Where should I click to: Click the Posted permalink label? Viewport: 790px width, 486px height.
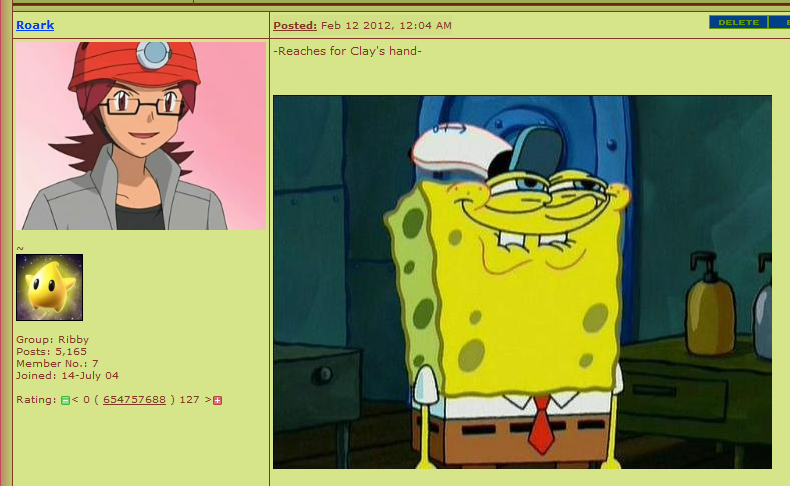295,25
